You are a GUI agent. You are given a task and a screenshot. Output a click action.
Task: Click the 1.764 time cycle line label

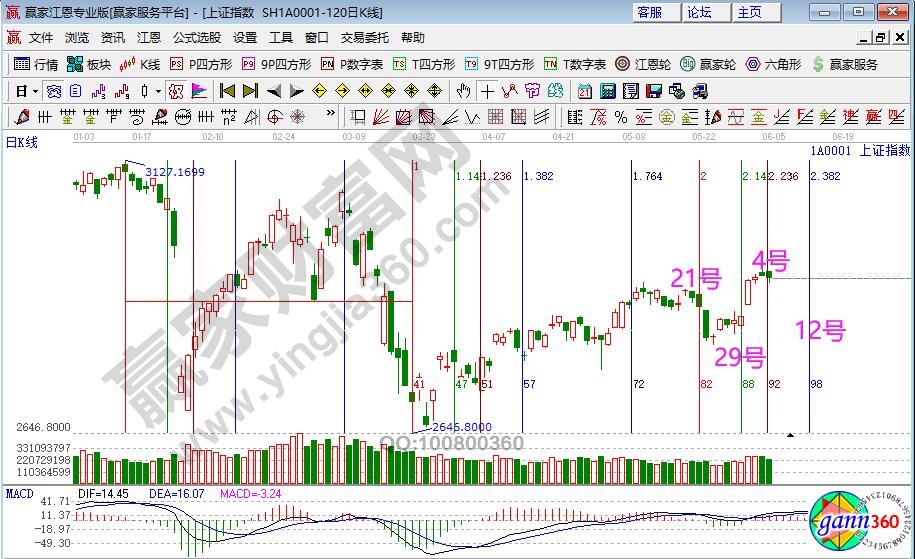pos(648,176)
